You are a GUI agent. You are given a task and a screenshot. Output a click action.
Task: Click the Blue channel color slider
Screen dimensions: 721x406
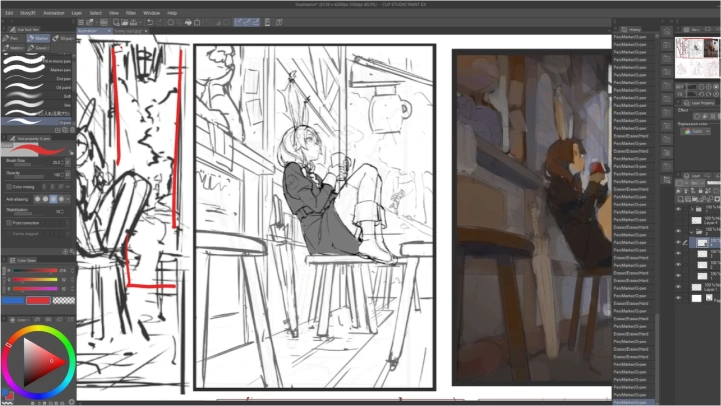coord(35,289)
